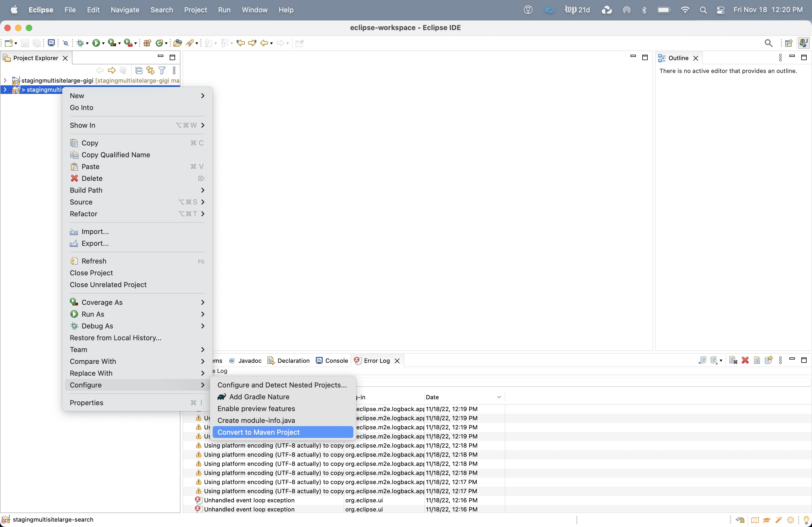Select Close Unrelated Project
The width and height of the screenshot is (812, 527).
pos(137,285)
